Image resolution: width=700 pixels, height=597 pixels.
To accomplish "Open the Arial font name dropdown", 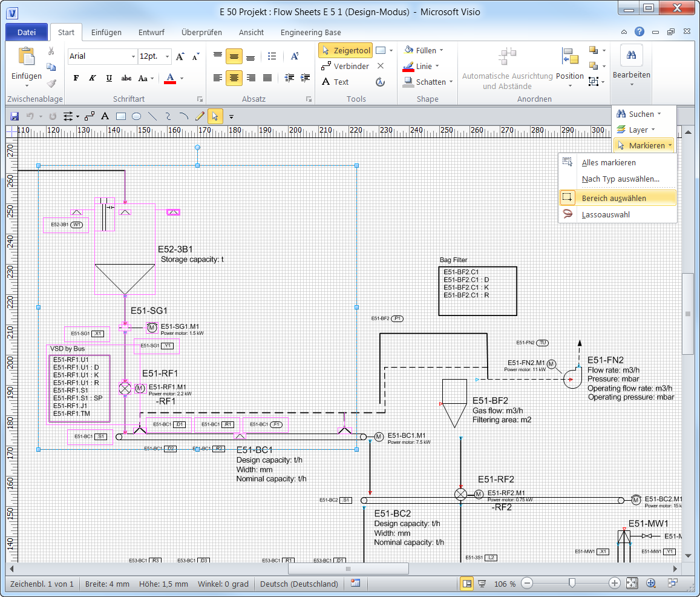I will coord(133,56).
